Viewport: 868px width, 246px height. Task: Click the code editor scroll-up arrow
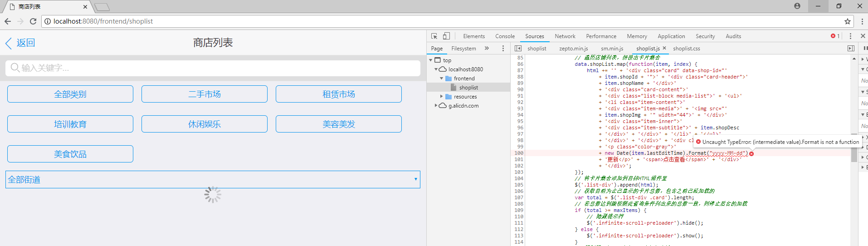tap(854, 59)
